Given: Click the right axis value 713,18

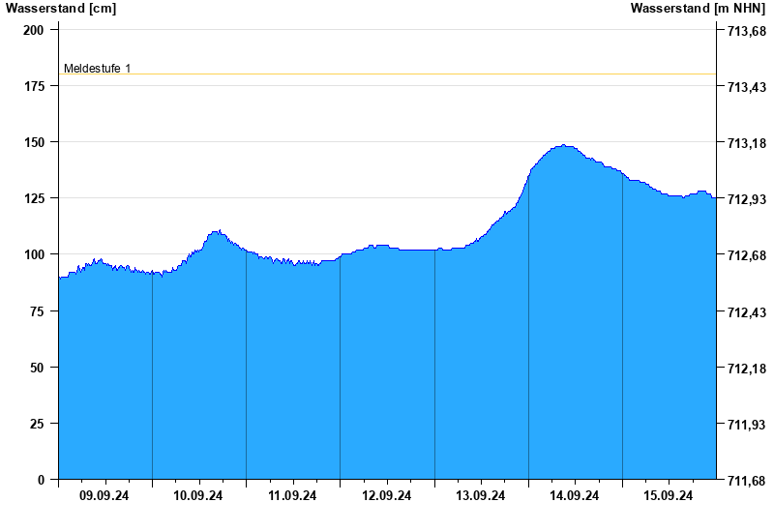Looking at the screenshot, I should tap(747, 143).
